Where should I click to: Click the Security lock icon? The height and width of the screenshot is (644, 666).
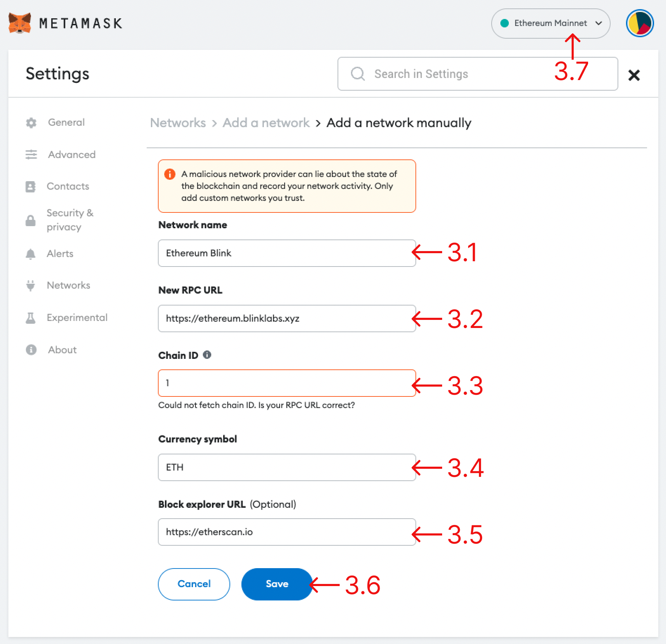[x=31, y=221]
